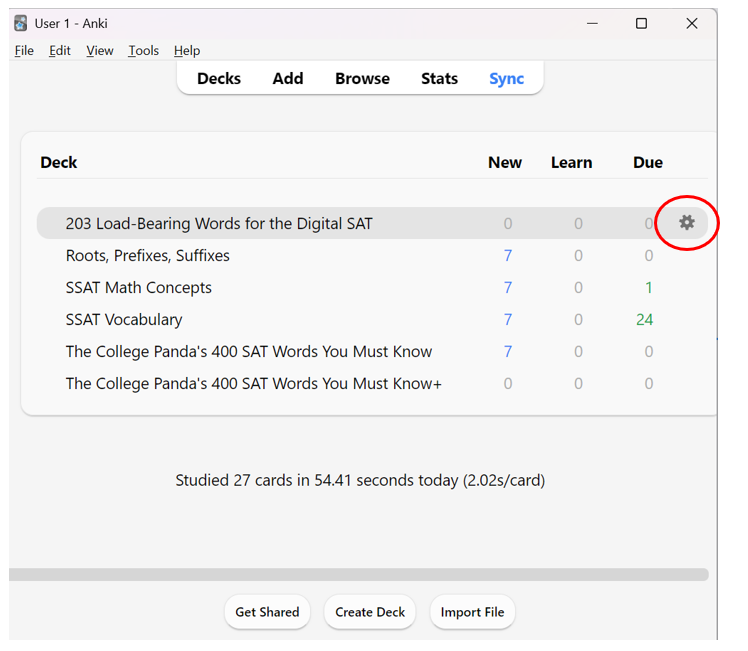Open the Edit menu
The image size is (748, 651).
click(x=60, y=51)
